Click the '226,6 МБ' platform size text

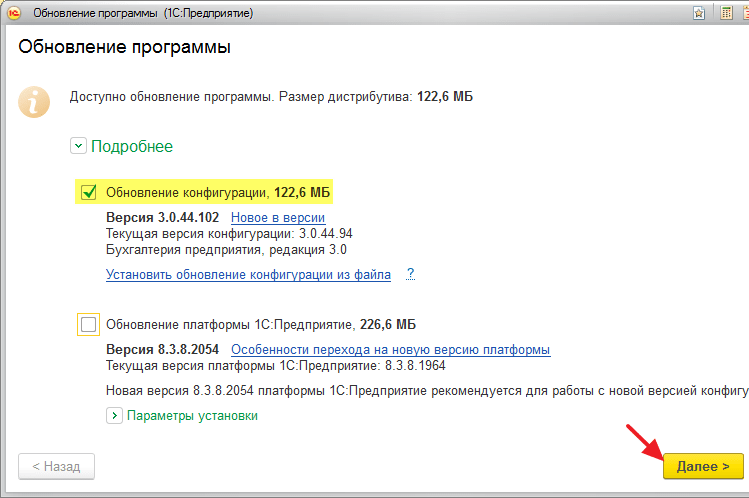click(x=388, y=325)
